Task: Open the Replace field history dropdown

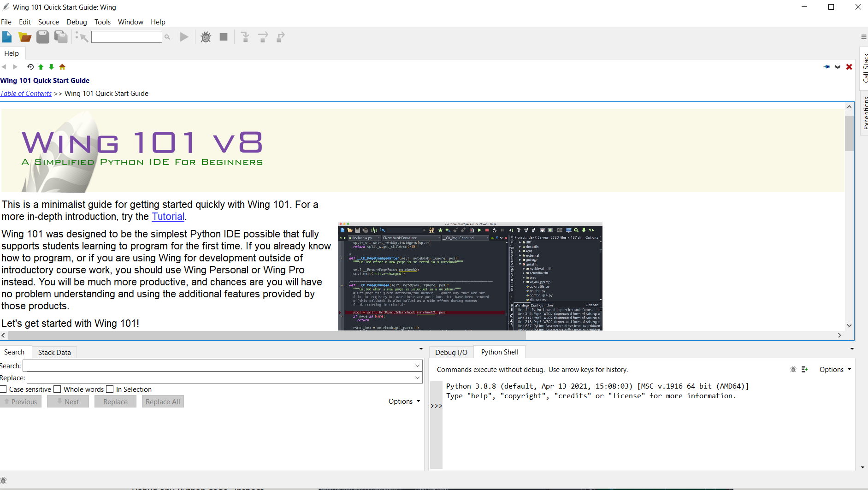Action: click(x=418, y=378)
